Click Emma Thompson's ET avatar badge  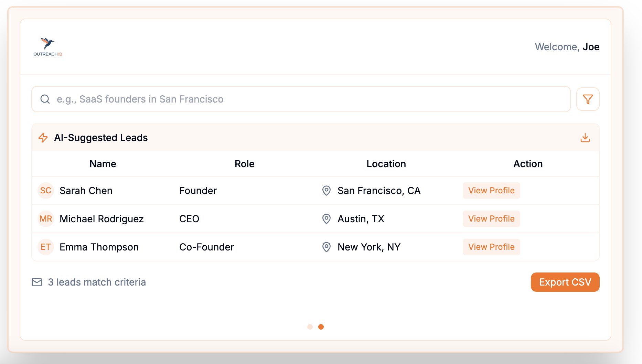tap(46, 247)
